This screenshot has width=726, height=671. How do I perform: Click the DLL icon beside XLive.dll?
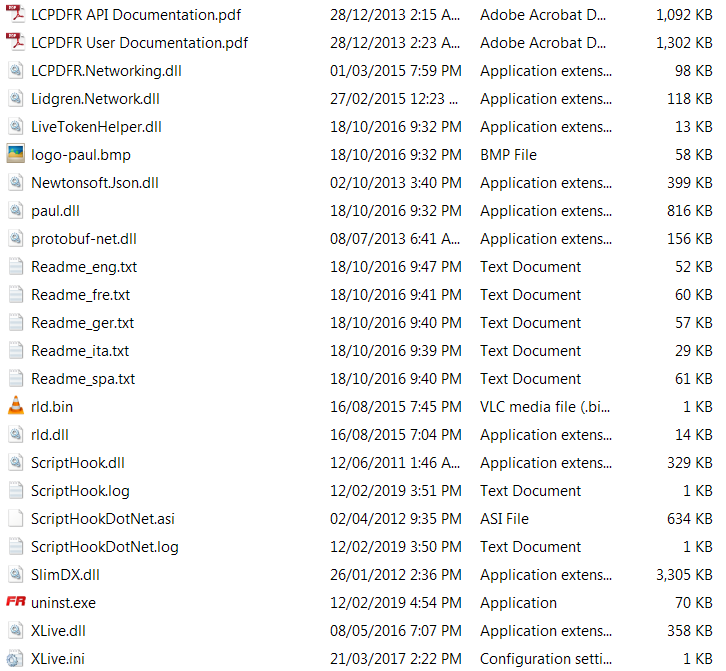point(15,630)
